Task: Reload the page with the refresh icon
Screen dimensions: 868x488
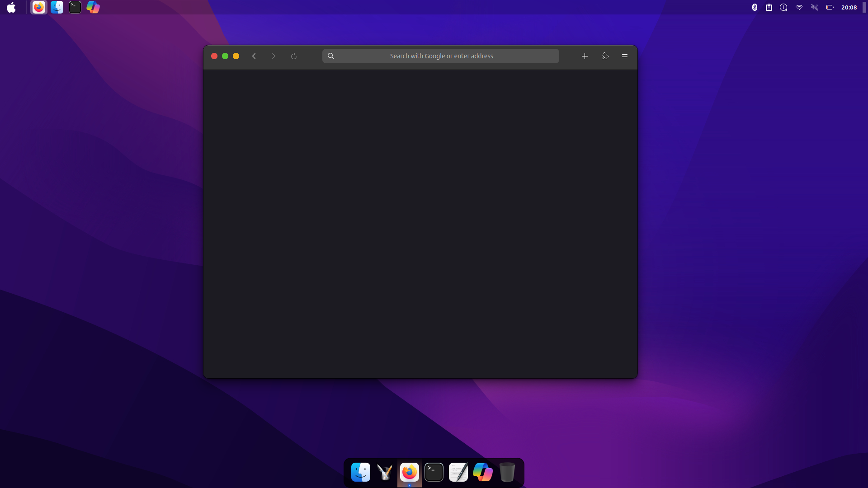Action: (x=293, y=56)
